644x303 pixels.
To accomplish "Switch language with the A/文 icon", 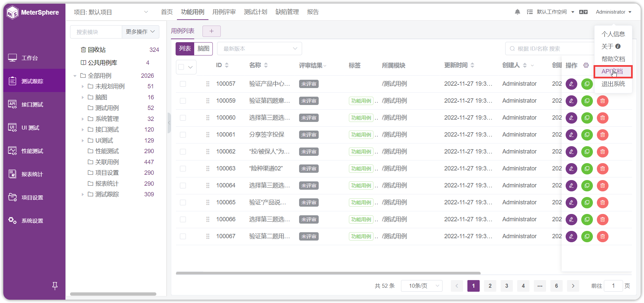I will pos(583,12).
